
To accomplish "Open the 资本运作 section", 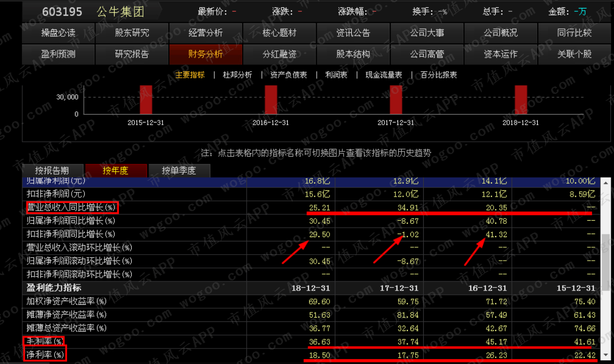I will (500, 54).
